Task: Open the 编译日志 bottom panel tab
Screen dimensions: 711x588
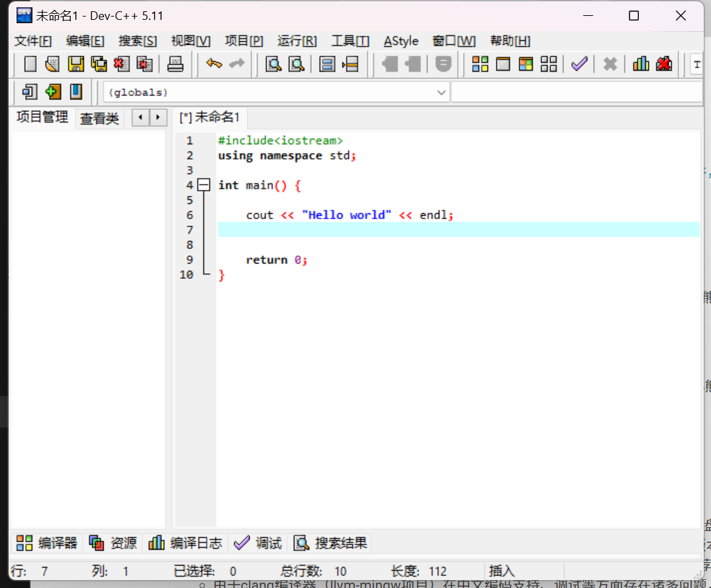Action: [185, 542]
